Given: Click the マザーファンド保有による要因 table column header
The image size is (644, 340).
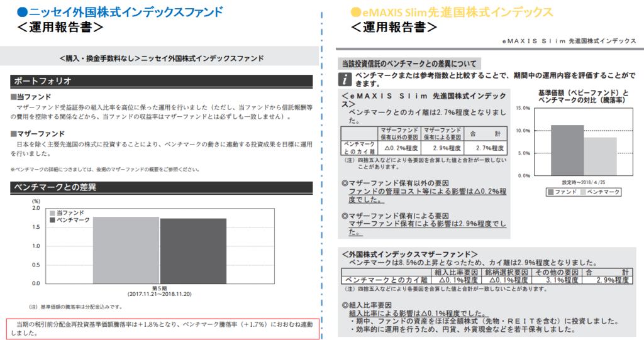Looking at the screenshot, I should tap(442, 134).
